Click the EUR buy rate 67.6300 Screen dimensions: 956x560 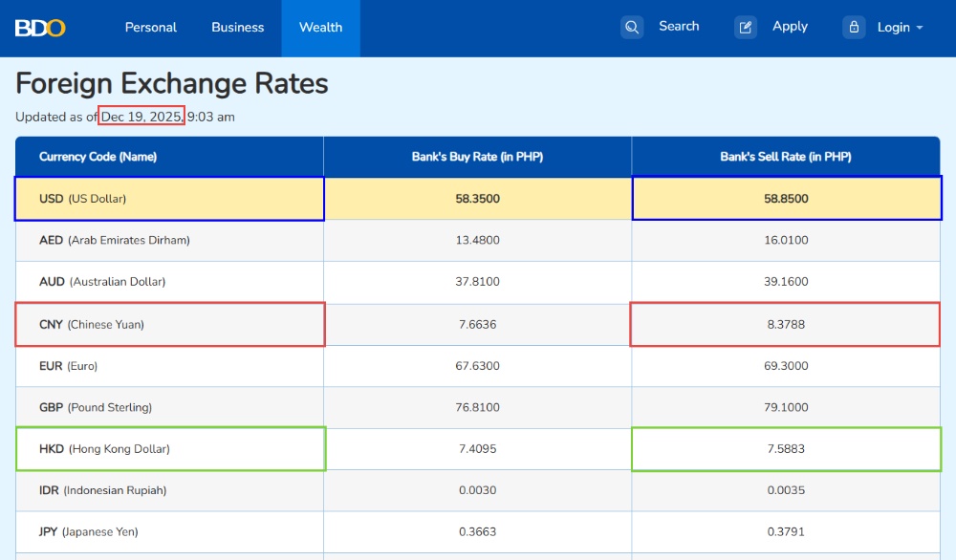[x=477, y=366]
